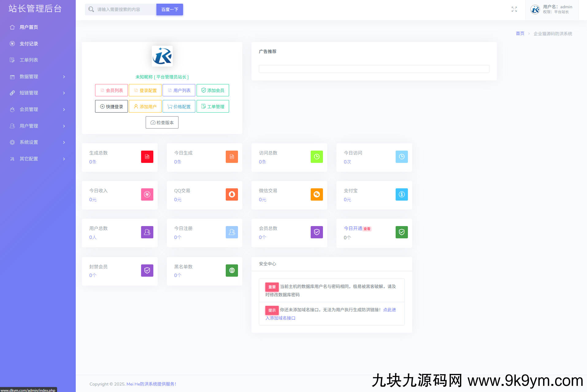
Task: Click the 检查版本 button
Action: tap(162, 122)
